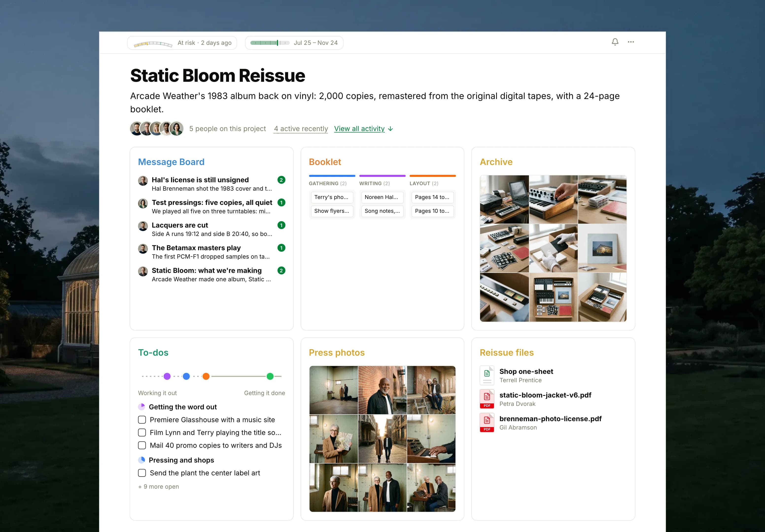The image size is (765, 532).
Task: Open the three-dots more options menu
Action: coord(631,42)
